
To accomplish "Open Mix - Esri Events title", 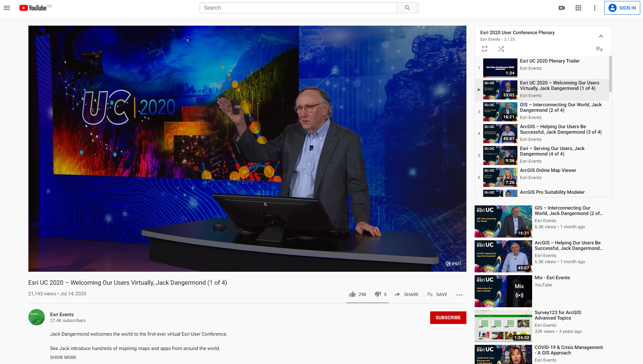I will (552, 278).
